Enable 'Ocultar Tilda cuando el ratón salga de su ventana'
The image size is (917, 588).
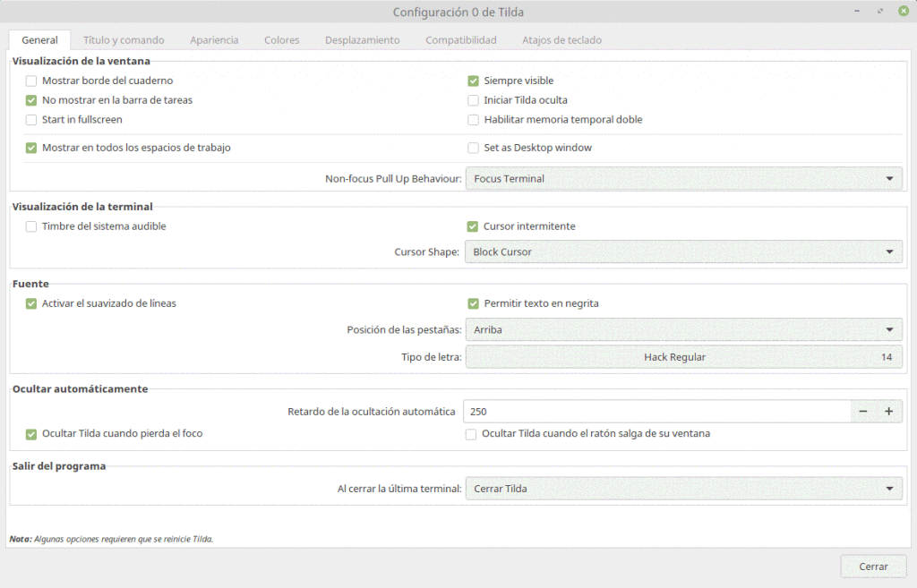(x=471, y=434)
